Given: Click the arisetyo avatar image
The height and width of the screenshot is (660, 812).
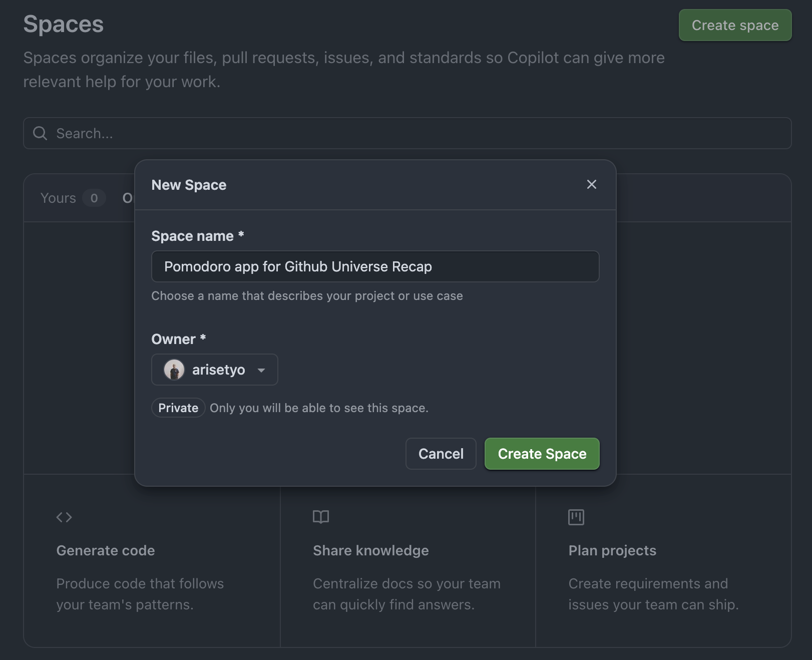Looking at the screenshot, I should [x=174, y=370].
